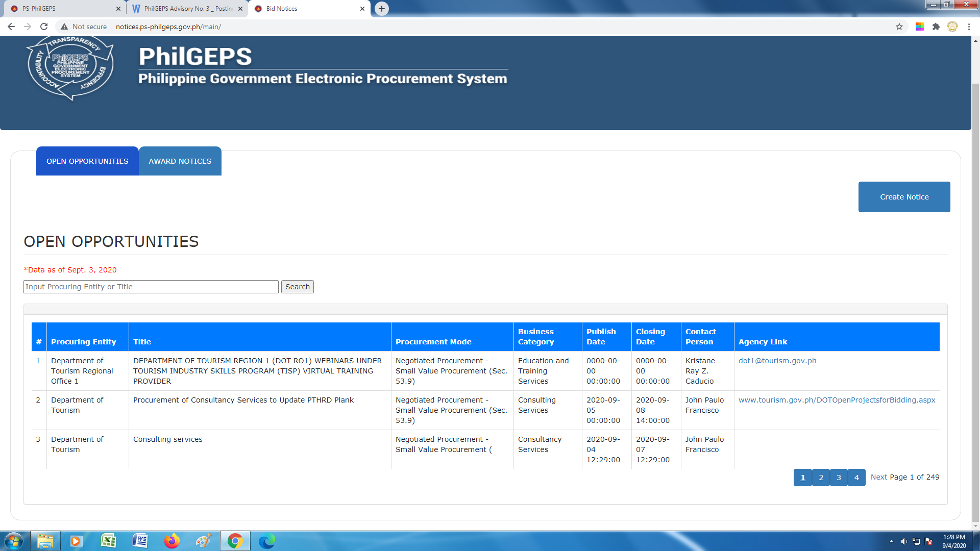Click the PhilGEPS circular logo
Screen dimensions: 980x551
coord(70,67)
